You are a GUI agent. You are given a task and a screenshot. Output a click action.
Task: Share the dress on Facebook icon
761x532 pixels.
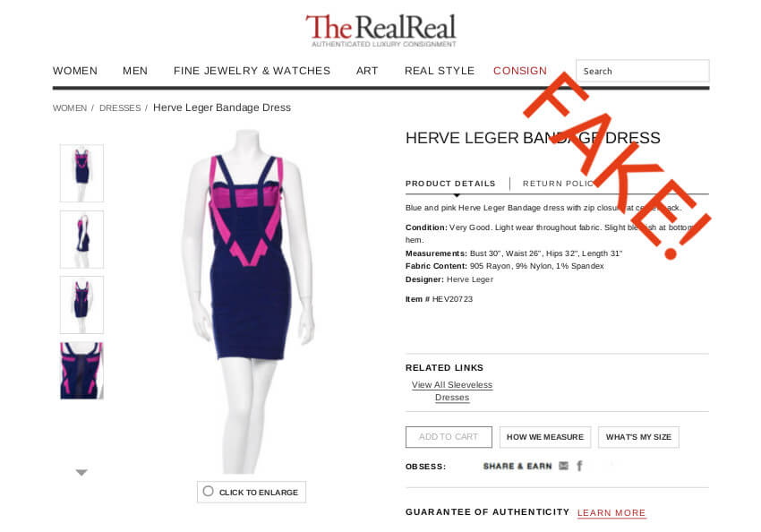[579, 466]
